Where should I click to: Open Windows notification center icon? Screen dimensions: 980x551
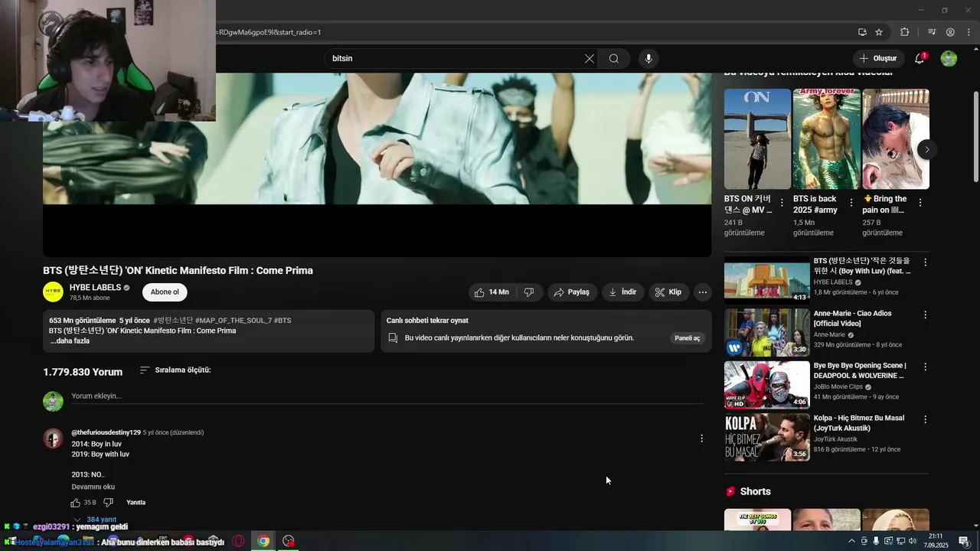click(965, 541)
